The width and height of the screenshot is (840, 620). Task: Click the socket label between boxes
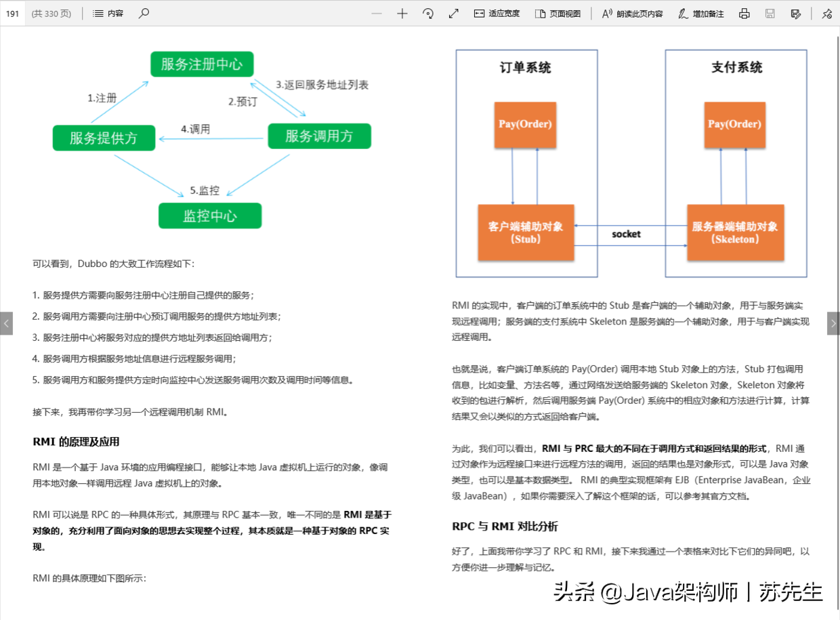point(626,234)
